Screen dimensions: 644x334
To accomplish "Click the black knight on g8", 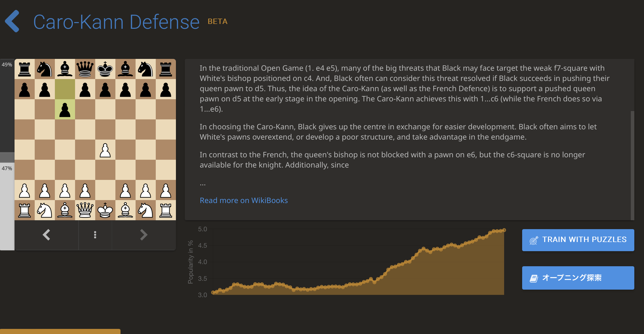I will pos(146,69).
